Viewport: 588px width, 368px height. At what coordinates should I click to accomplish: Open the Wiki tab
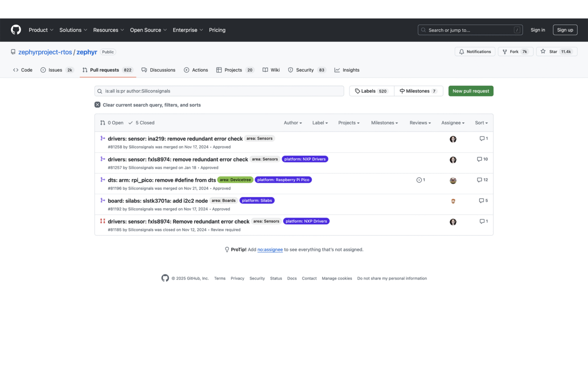(271, 70)
